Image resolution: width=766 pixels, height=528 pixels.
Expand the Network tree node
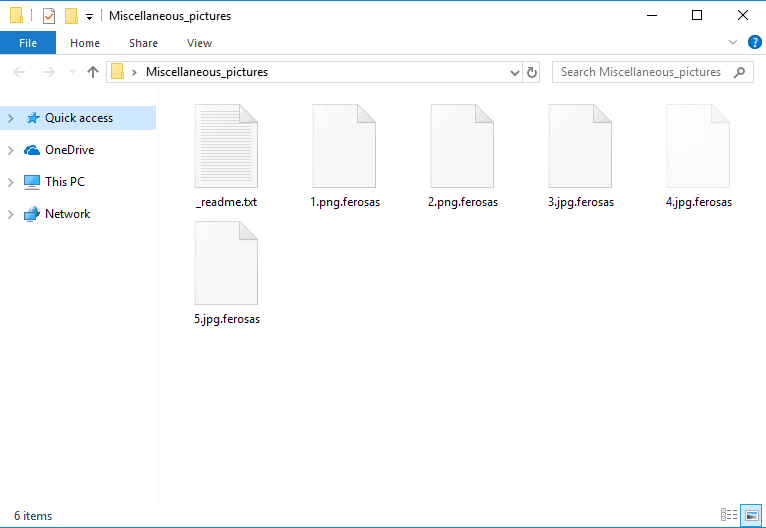click(11, 214)
